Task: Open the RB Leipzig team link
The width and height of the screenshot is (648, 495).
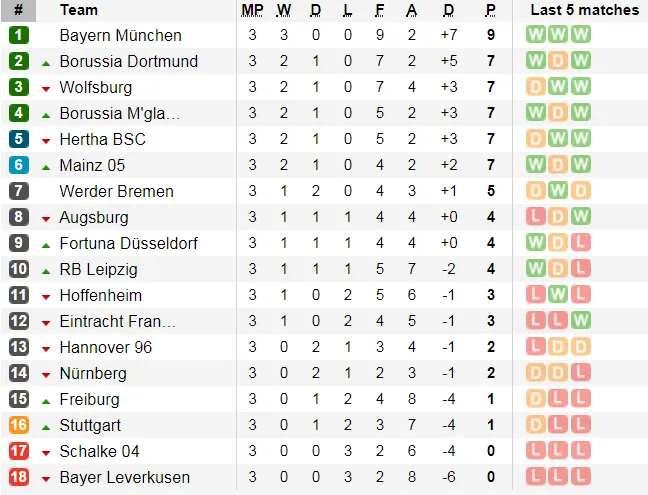Action: 98,269
